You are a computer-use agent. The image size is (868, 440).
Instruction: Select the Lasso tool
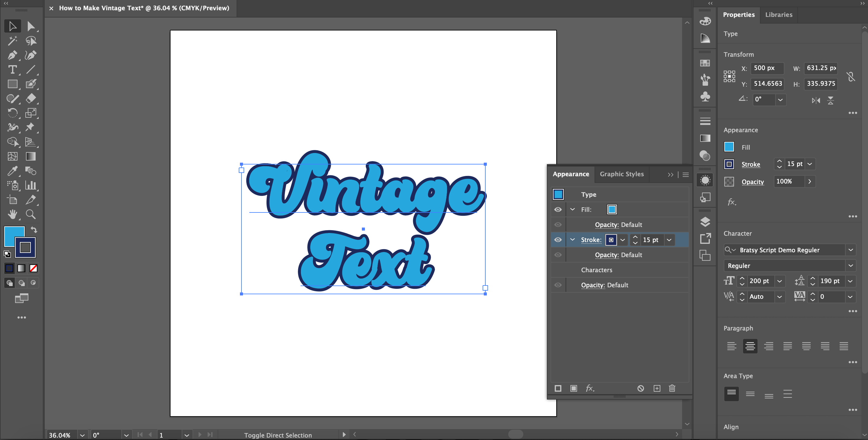[x=31, y=41]
